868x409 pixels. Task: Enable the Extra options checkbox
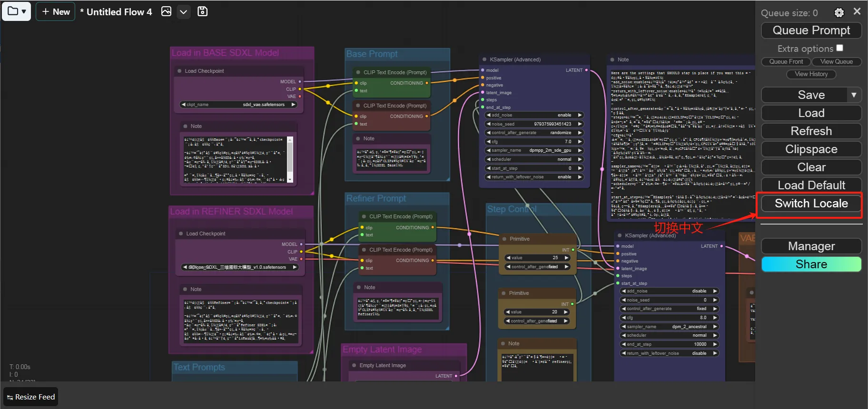coord(839,48)
